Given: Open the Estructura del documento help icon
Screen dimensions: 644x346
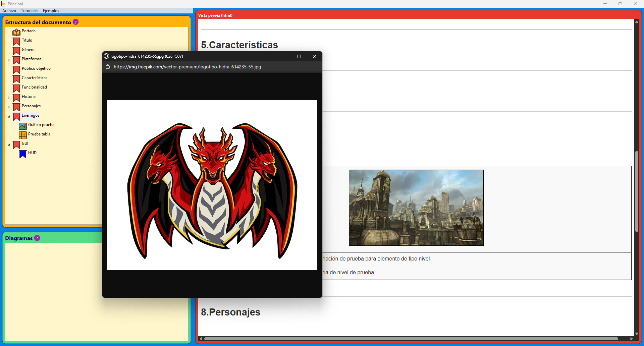Looking at the screenshot, I should click(x=76, y=22).
